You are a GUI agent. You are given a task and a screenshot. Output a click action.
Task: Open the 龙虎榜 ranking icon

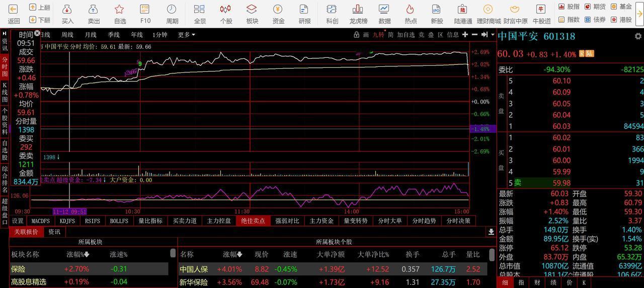[x=358, y=9]
